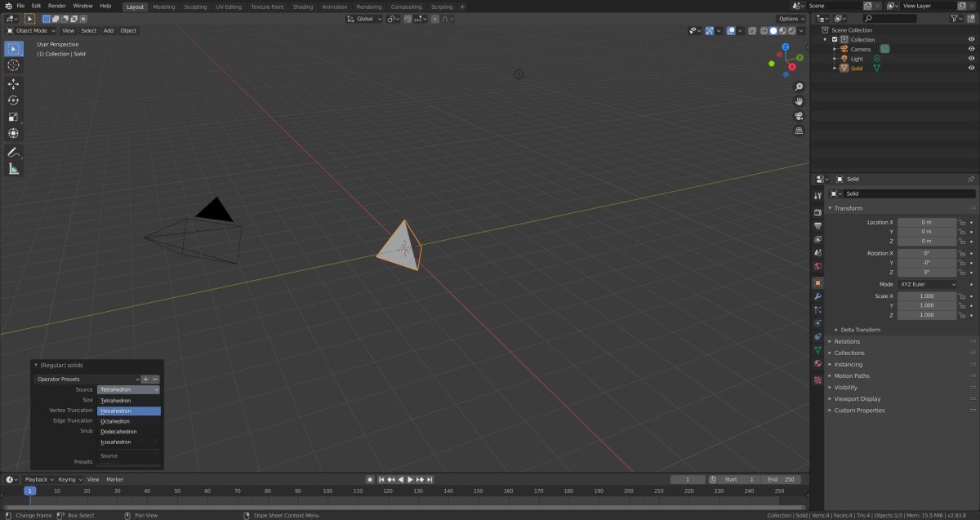Select Icosahedron from the Source list
This screenshot has height=520, width=980.
(x=129, y=442)
